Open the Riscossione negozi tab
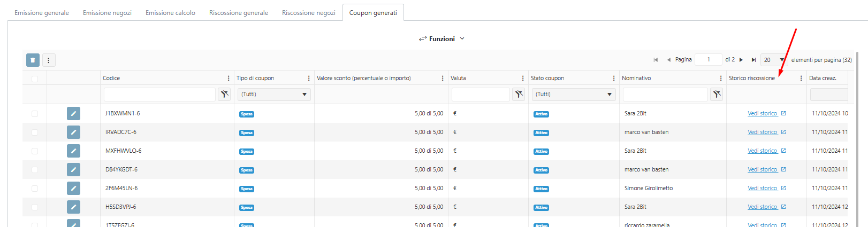Image resolution: width=868 pixels, height=227 pixels. [309, 13]
